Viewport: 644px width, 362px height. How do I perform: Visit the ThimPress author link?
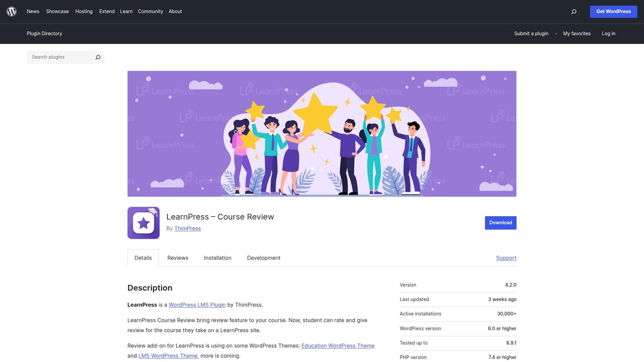[x=187, y=228]
